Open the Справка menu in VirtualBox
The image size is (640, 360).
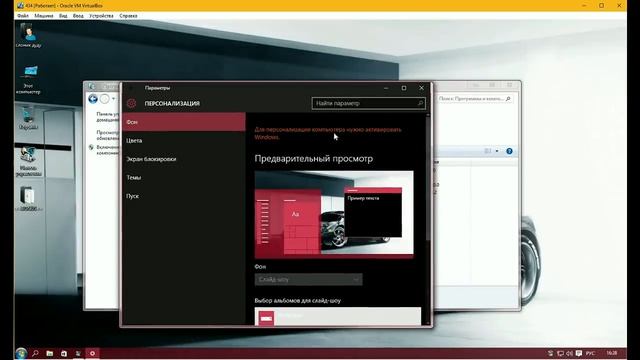[128, 16]
